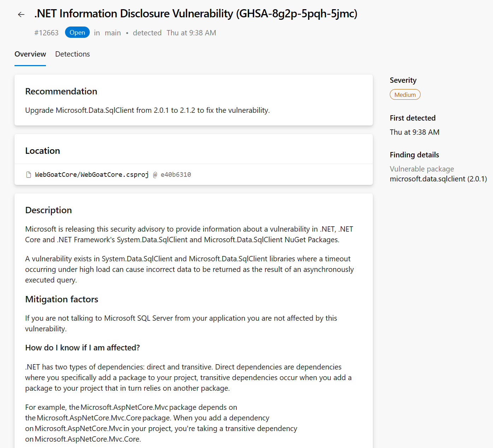Image resolution: width=493 pixels, height=448 pixels.
Task: Click the paragraph starting 'A vulnerability exists in System.Data.SqlClient'
Action: click(189, 269)
